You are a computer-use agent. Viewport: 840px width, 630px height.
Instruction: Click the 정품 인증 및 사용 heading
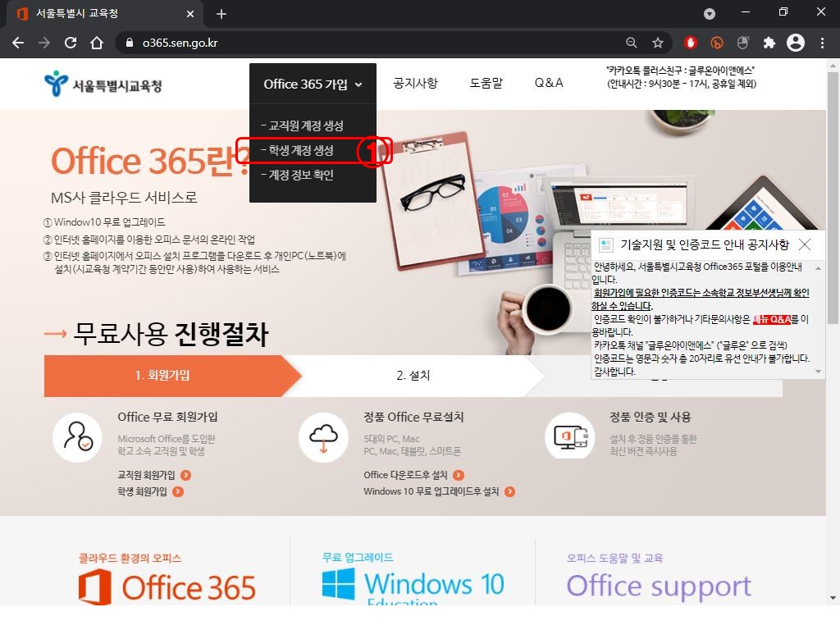point(651,417)
